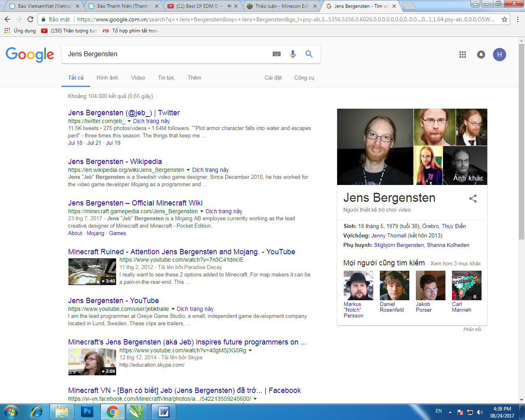Screen dimensions: 525x420
Task: Switch to the Báo VietnamNet tab
Action: tap(45, 6)
